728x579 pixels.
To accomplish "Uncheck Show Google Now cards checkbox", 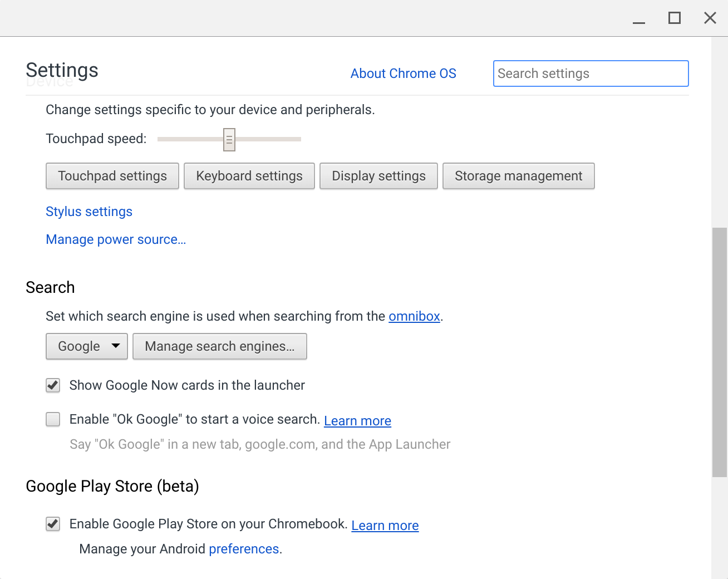I will point(53,385).
